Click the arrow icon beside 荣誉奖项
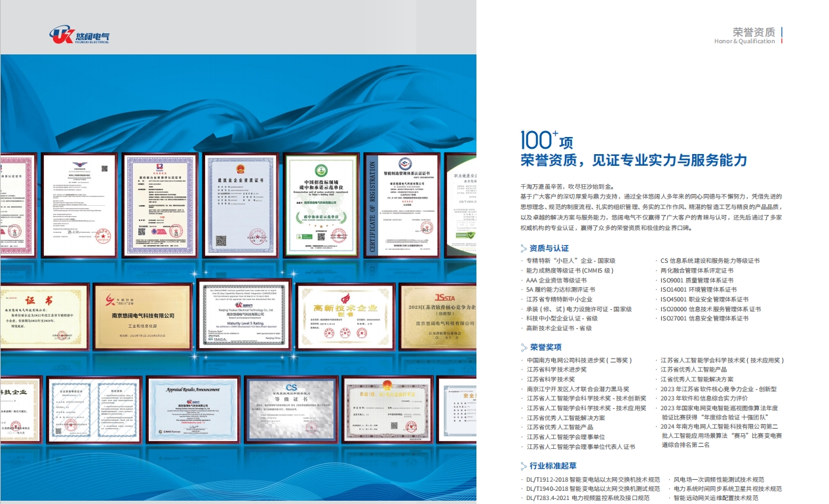The width and height of the screenshot is (829, 504). [524, 347]
